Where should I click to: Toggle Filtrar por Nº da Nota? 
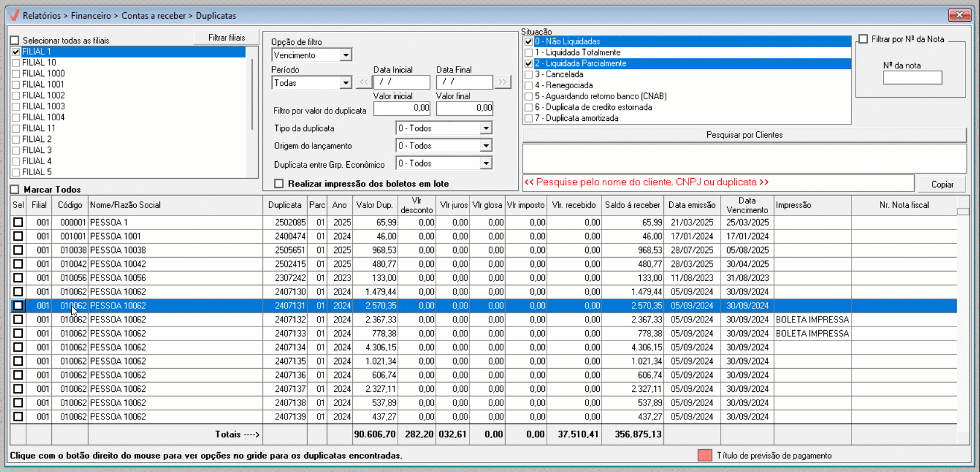click(x=863, y=39)
